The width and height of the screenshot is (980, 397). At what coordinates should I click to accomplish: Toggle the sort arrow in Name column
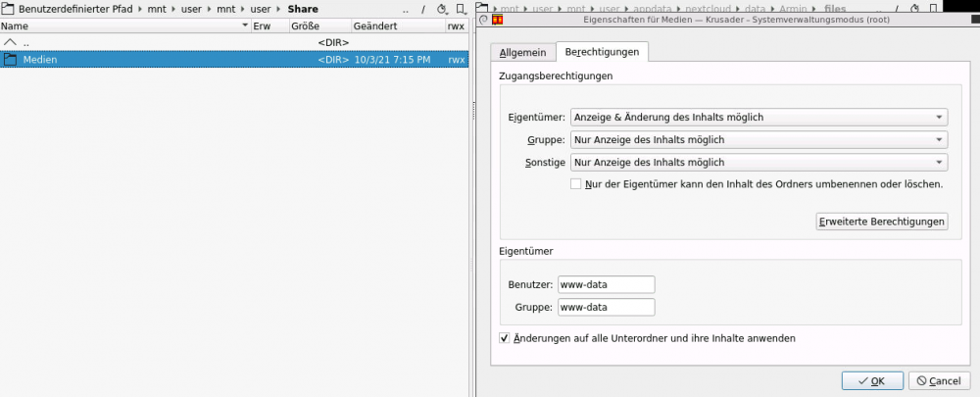pyautogui.click(x=245, y=26)
